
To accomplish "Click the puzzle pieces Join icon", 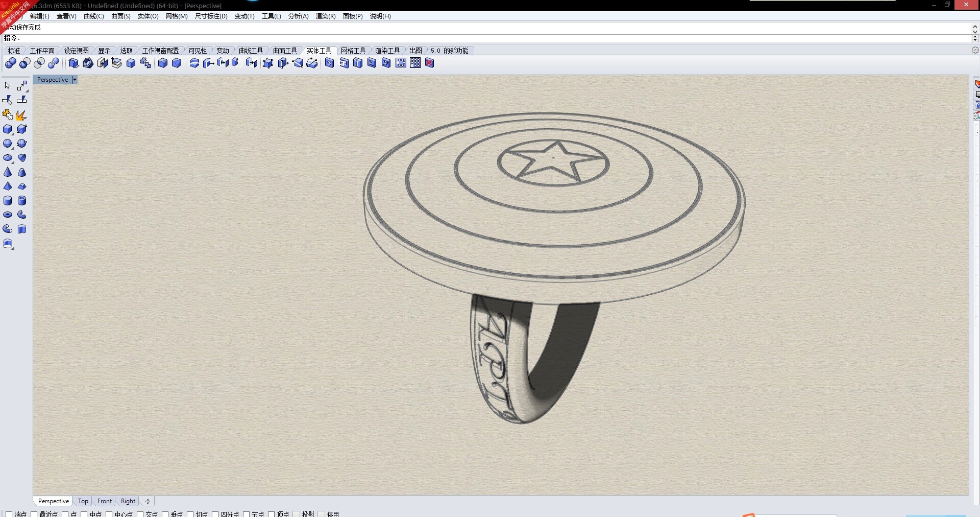I will (7, 115).
